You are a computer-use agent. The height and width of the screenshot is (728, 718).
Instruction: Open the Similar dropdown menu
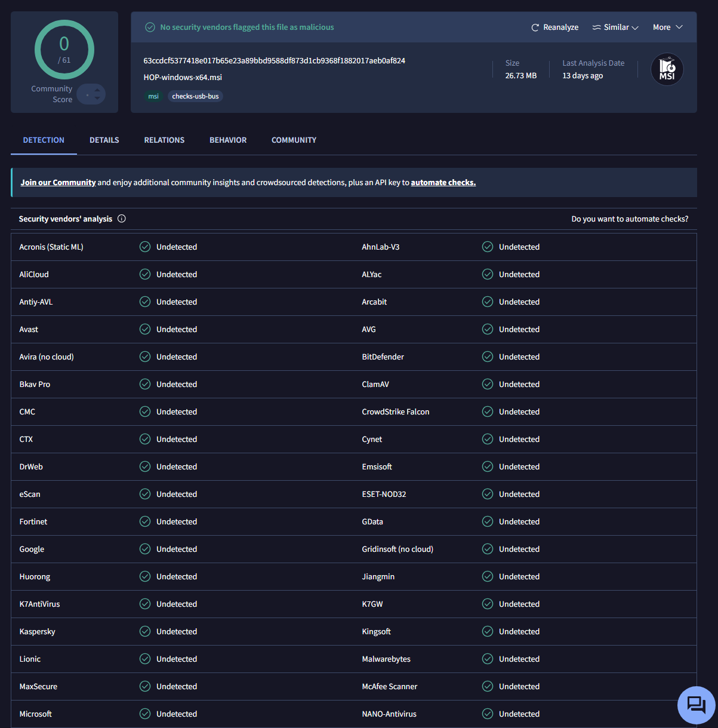point(615,27)
